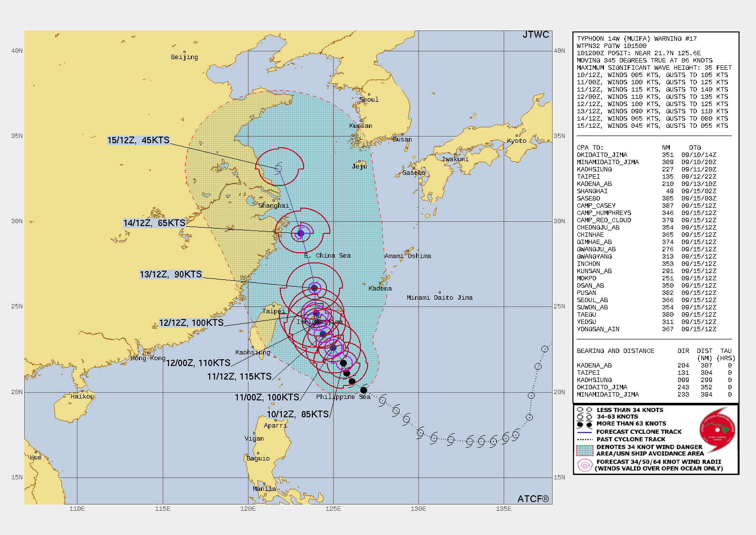Select the '14/12Z, 65KTS' forecast label
Viewport: 756px width, 535px height.
coord(154,223)
